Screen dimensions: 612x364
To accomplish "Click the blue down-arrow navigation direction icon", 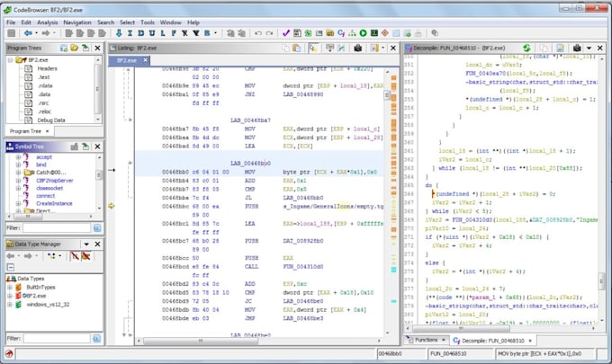I will click(x=119, y=33).
